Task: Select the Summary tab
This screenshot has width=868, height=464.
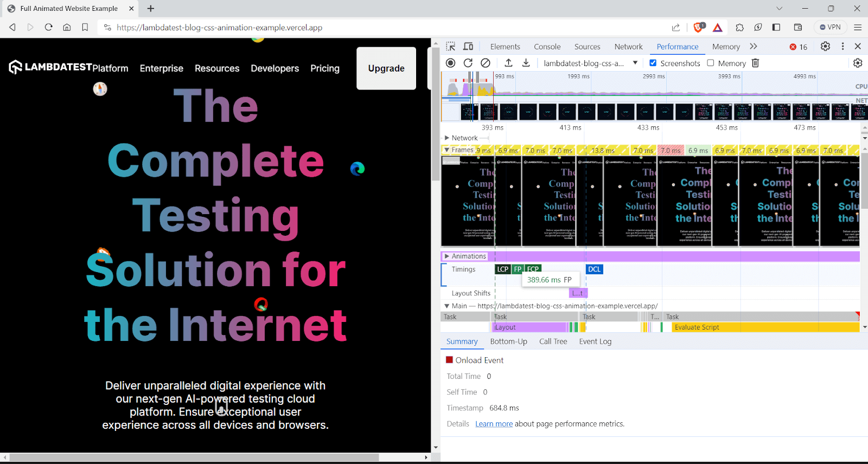Action: 462,341
